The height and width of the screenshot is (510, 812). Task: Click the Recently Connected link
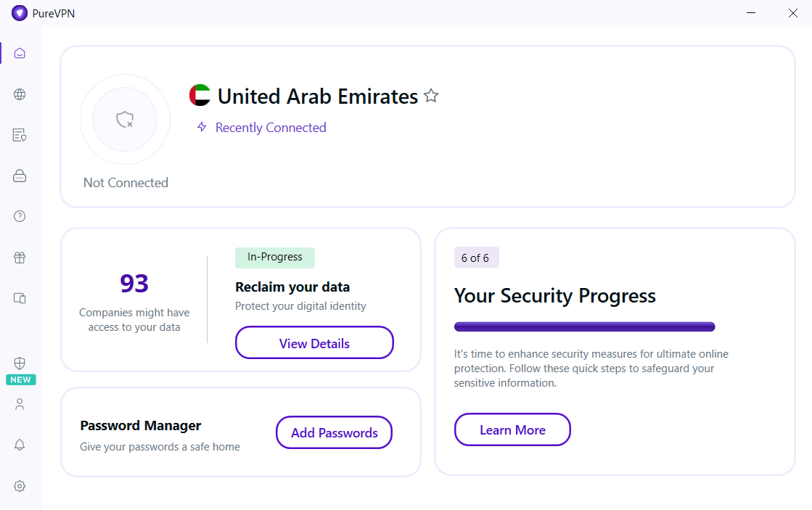271,128
